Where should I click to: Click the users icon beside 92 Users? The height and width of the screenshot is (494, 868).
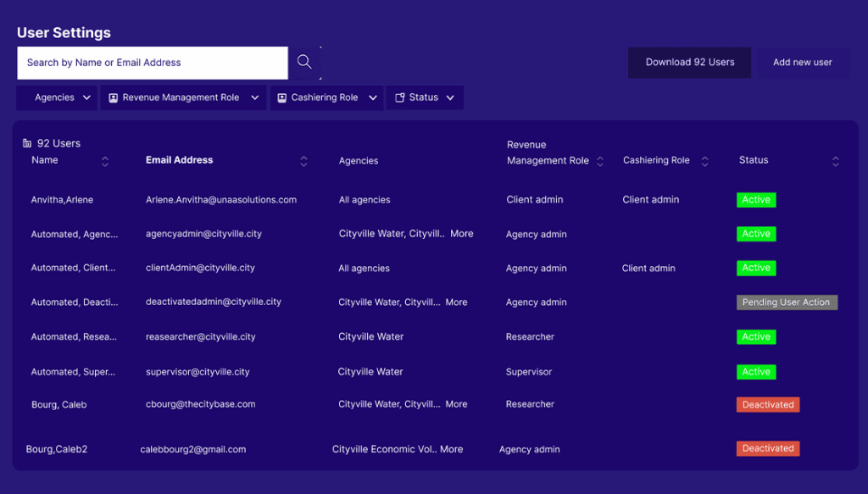(27, 143)
